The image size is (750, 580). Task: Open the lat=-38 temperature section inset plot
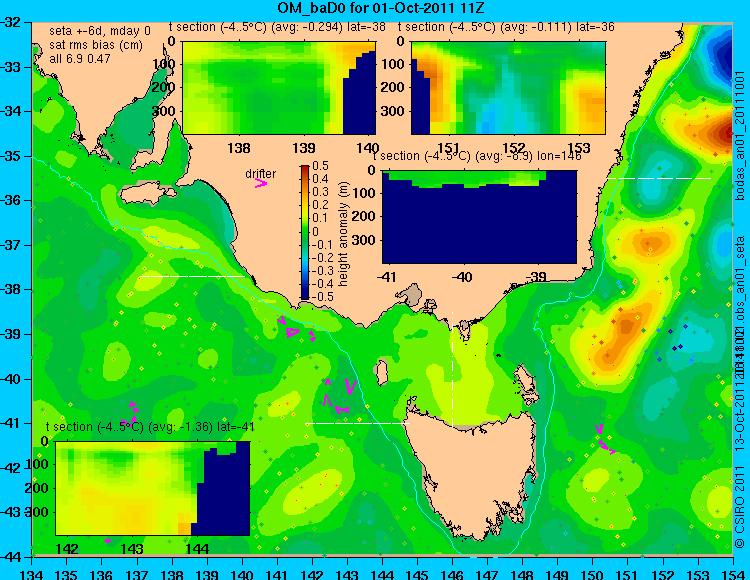(279, 88)
